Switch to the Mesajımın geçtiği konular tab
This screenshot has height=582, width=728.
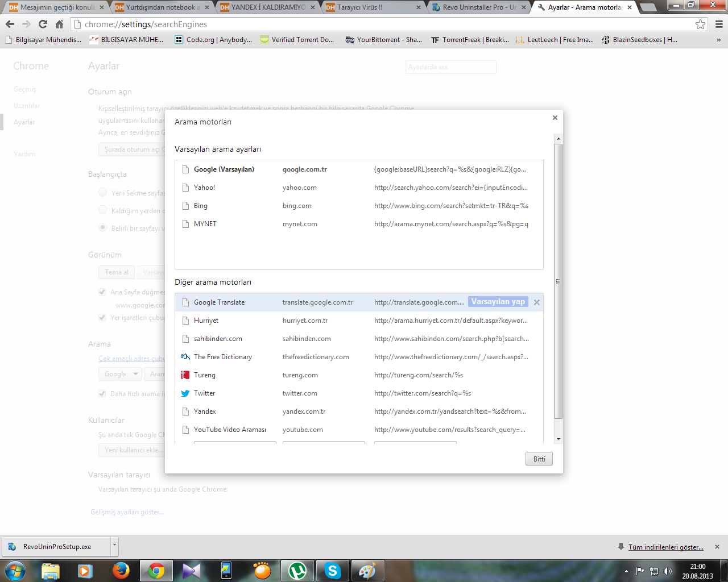click(x=55, y=7)
